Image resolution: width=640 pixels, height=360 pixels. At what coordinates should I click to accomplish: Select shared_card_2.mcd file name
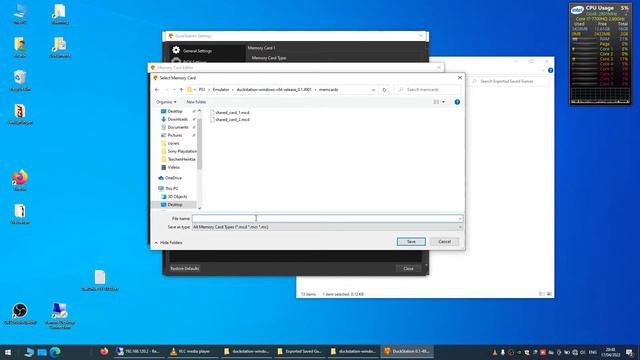[232, 120]
